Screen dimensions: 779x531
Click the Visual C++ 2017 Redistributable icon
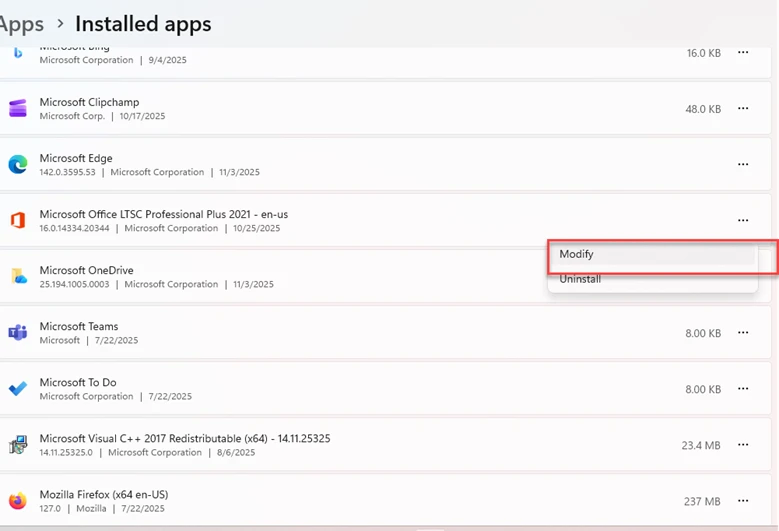pyautogui.click(x=17, y=445)
